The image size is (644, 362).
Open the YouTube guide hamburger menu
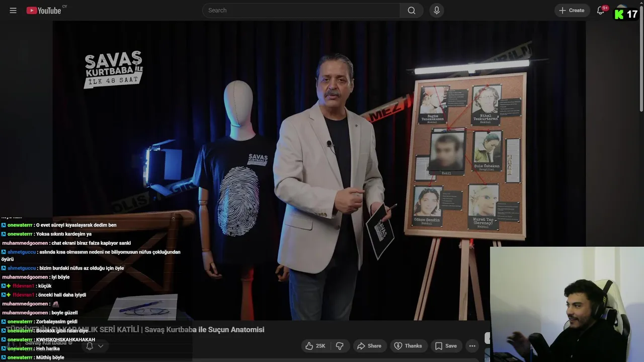point(13,10)
